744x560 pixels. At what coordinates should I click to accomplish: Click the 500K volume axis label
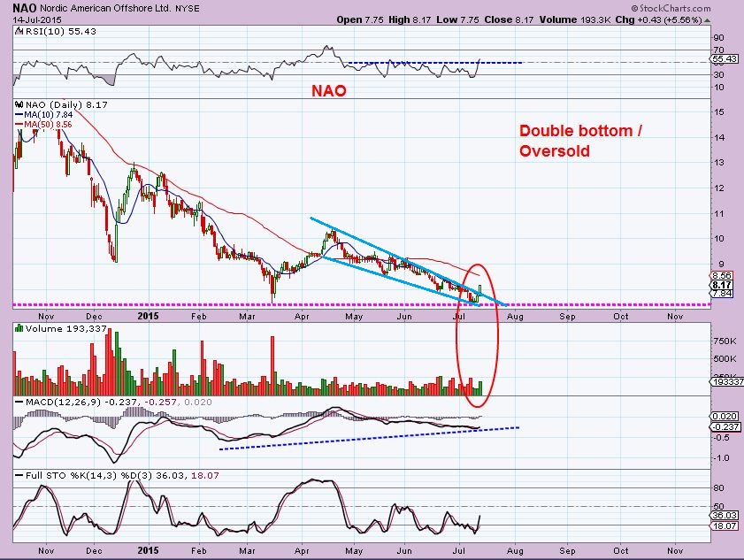(x=725, y=359)
